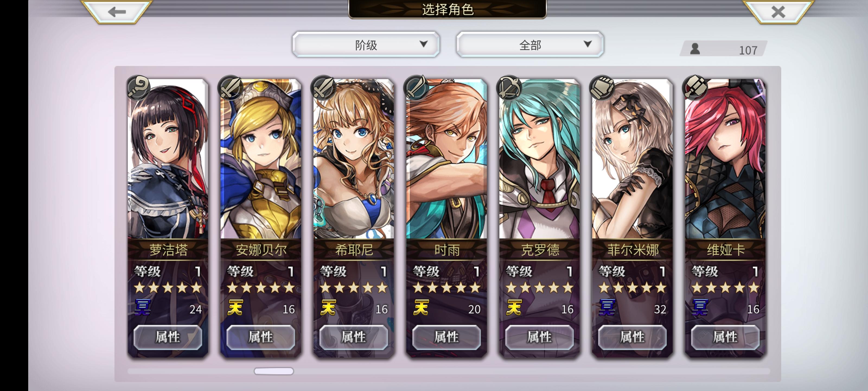Click the character count icon beside 107
The height and width of the screenshot is (391, 868).
(x=695, y=49)
